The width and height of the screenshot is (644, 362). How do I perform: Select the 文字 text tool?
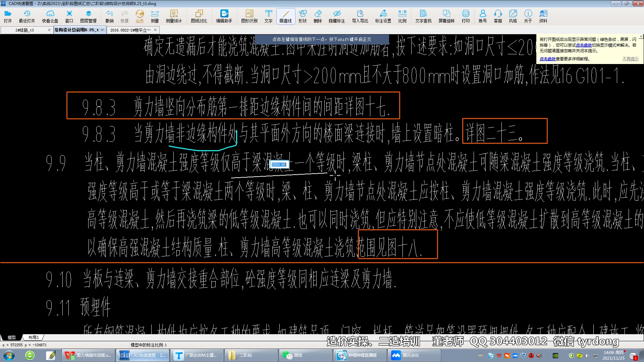268,16
